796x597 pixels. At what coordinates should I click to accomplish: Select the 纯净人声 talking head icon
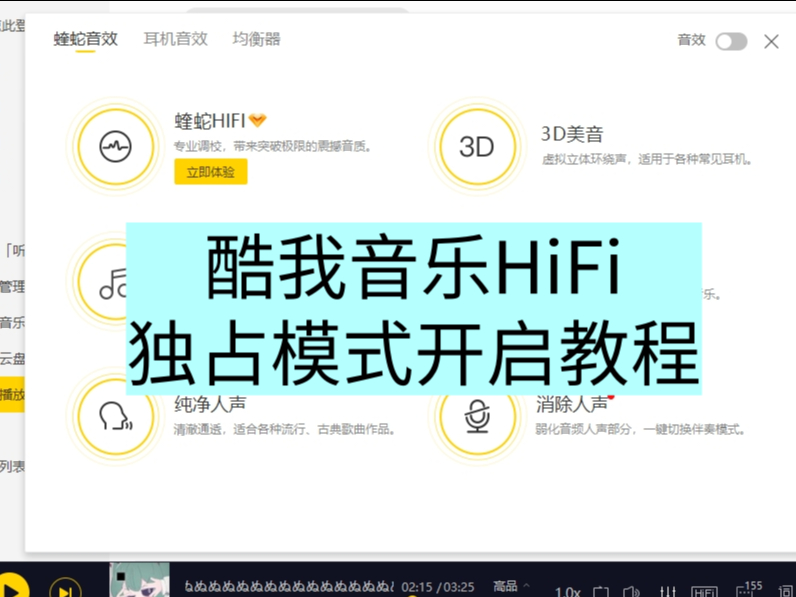click(116, 416)
